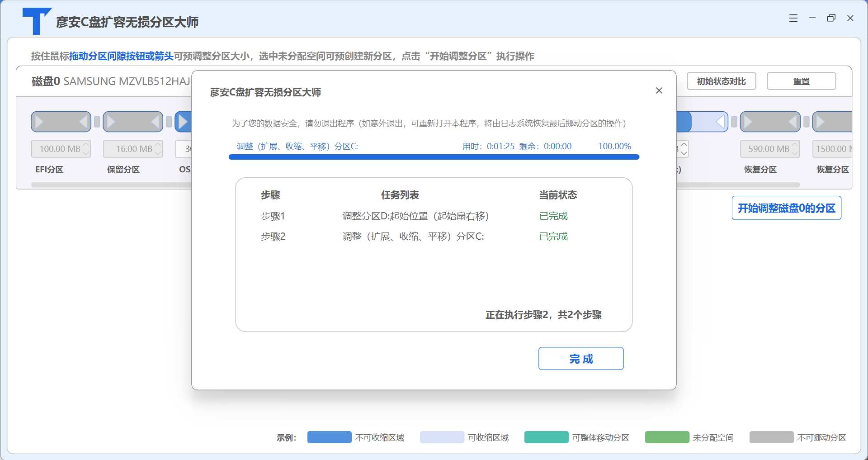The width and height of the screenshot is (868, 460).
Task: Select the gray 590.00 MB recovery partition block
Action: point(770,122)
